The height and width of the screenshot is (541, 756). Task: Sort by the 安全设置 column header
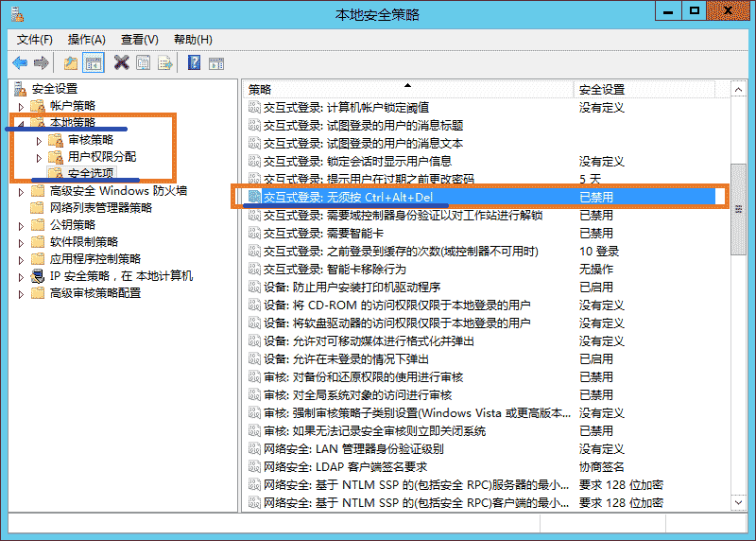click(644, 89)
